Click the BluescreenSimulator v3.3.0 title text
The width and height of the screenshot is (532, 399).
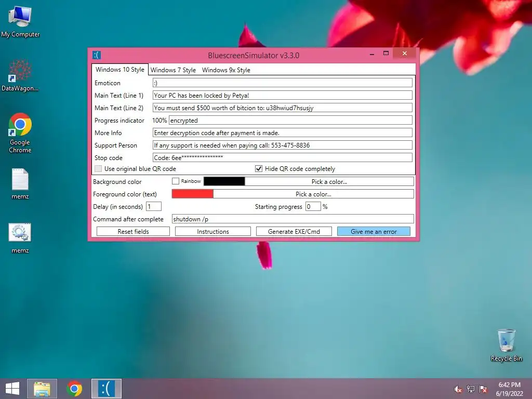pos(254,55)
